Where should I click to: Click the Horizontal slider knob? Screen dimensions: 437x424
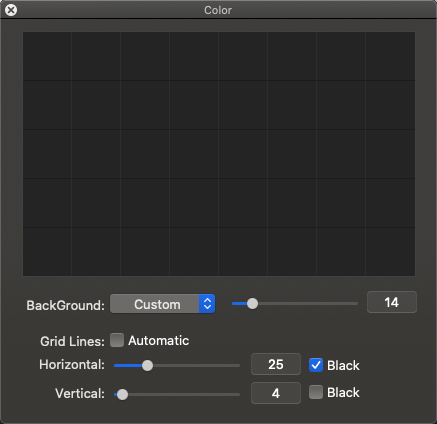point(147,365)
